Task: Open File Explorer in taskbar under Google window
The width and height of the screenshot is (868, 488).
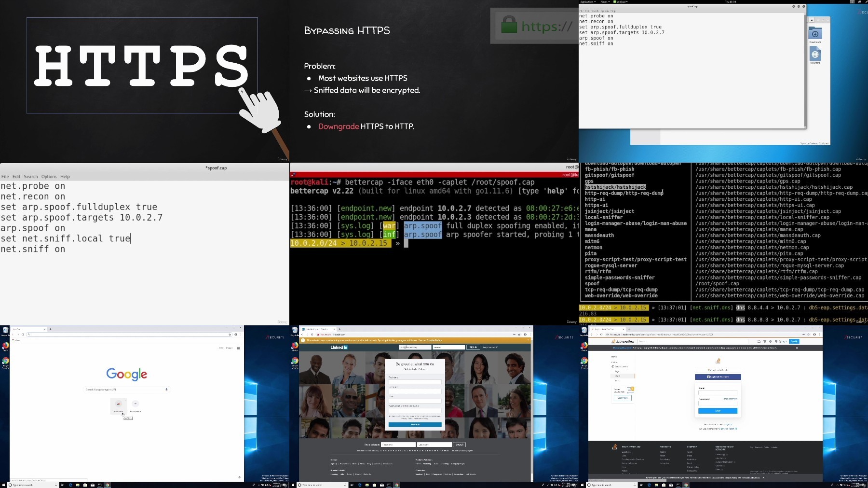Action: [78, 485]
